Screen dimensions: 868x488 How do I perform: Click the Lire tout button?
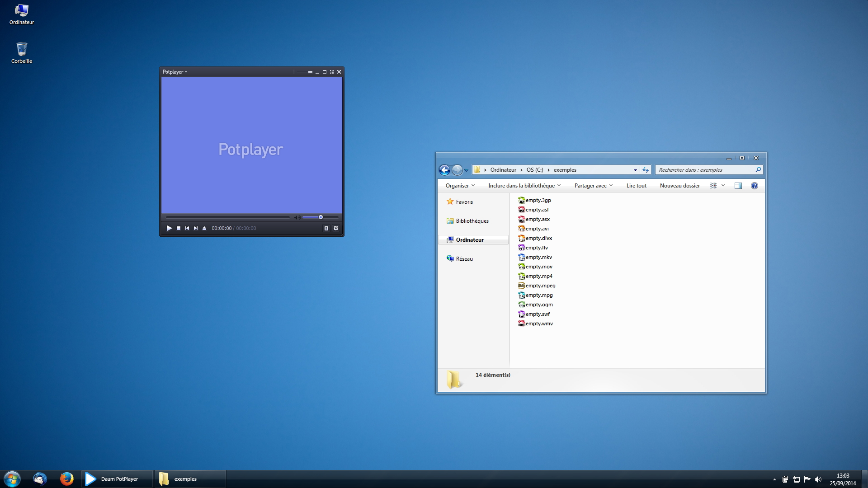(x=637, y=186)
